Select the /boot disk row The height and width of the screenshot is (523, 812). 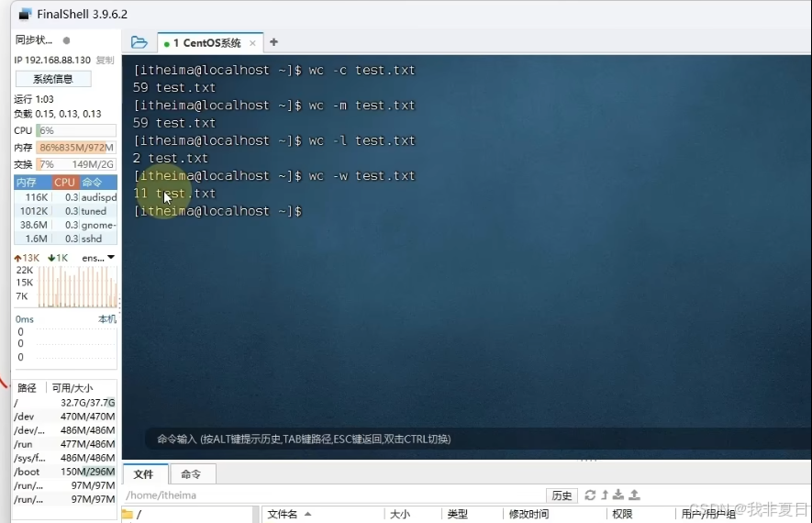[x=65, y=472]
